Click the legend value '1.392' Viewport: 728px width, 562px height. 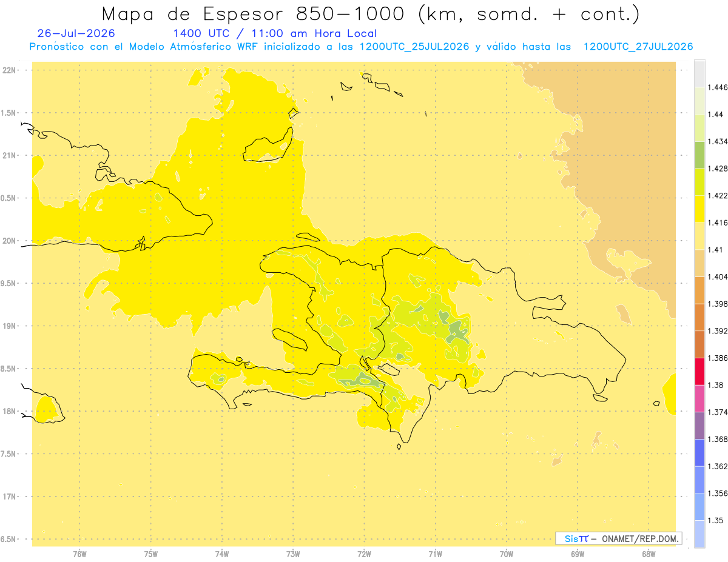(718, 331)
